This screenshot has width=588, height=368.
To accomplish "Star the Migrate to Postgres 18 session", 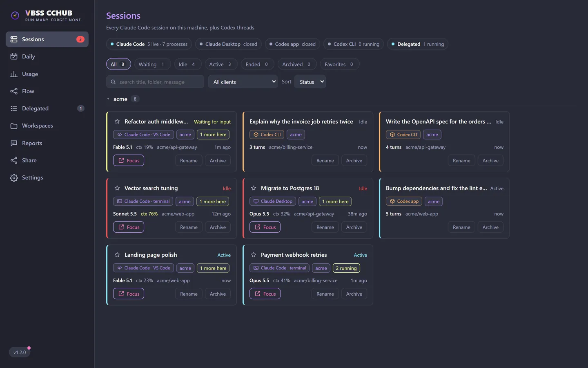I will [x=254, y=188].
